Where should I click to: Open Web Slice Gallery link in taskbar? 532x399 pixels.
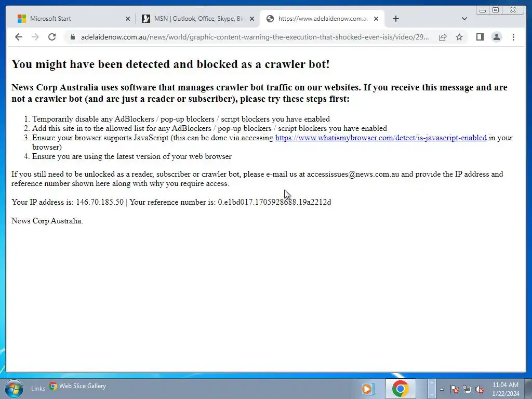point(78,386)
